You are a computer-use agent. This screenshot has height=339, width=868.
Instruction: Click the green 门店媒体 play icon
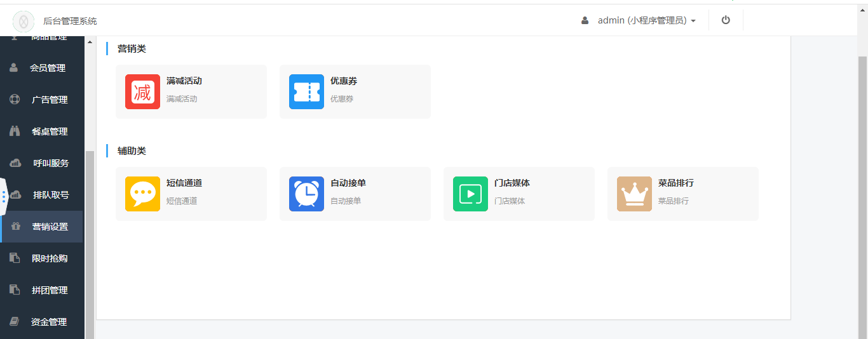tap(470, 194)
